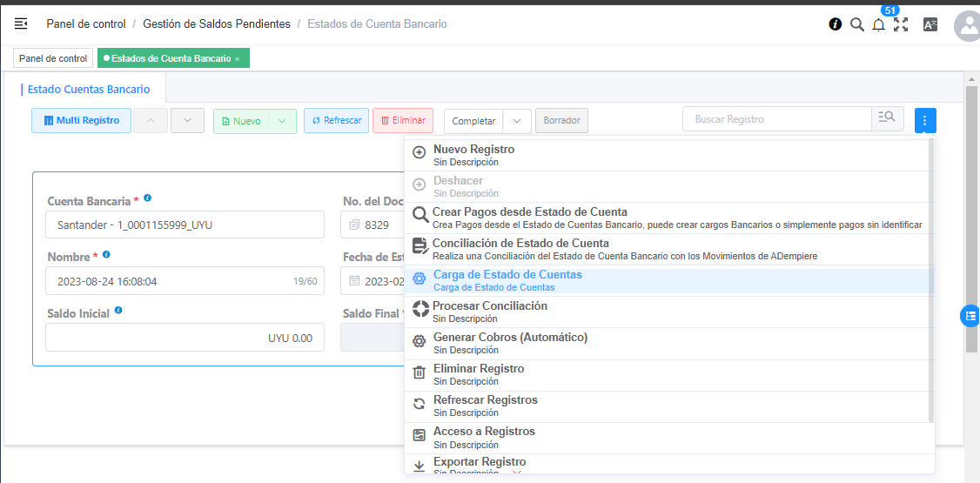
Task: Click the Gestión de Saldos Pendientes breadcrumb
Action: (x=216, y=24)
